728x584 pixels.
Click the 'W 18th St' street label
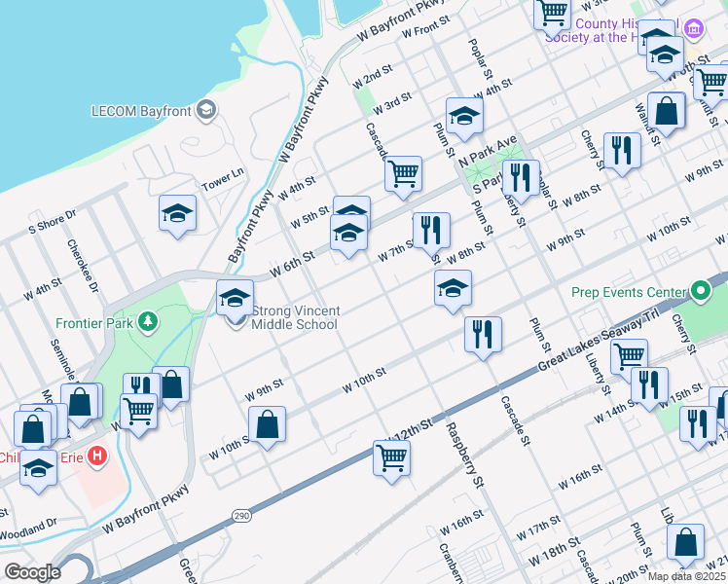tap(554, 552)
